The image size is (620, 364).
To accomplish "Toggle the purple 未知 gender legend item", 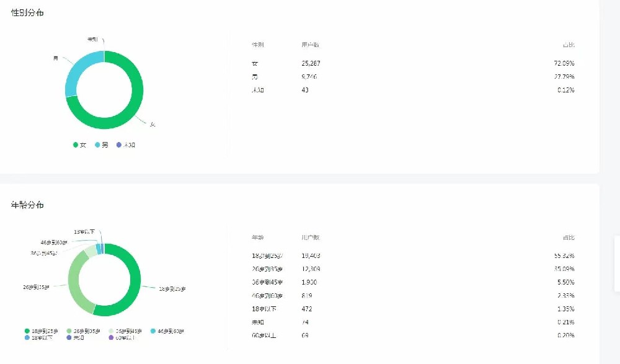I will pos(126,145).
